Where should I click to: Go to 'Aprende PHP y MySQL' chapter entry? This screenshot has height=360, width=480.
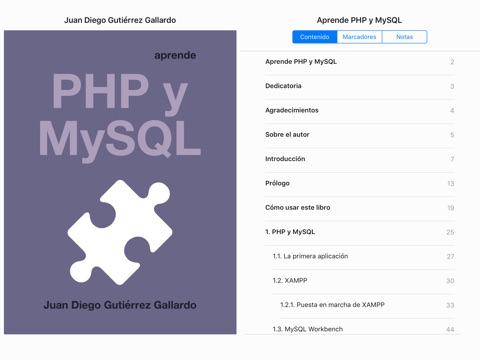coord(360,62)
